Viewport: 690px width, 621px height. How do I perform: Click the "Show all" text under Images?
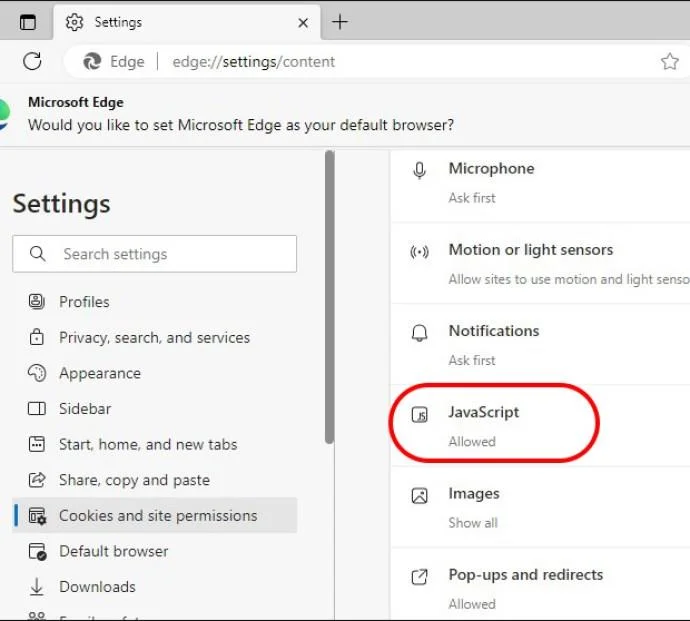pos(473,523)
